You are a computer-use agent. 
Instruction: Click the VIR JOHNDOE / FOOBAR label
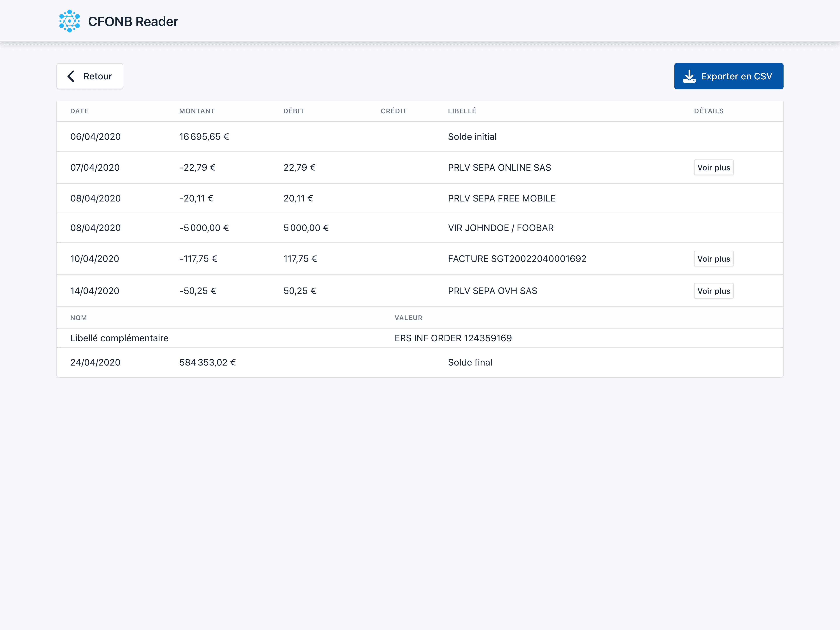point(500,228)
